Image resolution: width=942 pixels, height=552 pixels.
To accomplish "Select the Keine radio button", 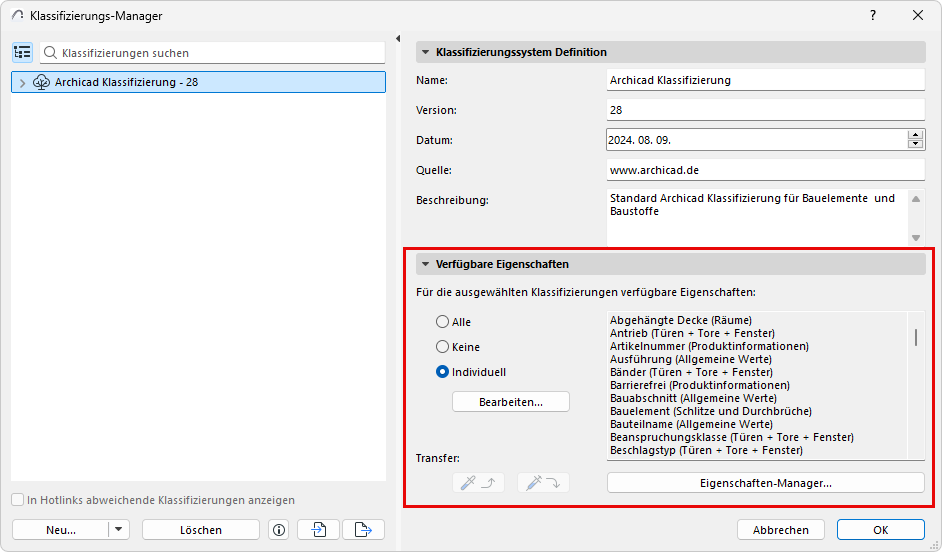I will 442,347.
